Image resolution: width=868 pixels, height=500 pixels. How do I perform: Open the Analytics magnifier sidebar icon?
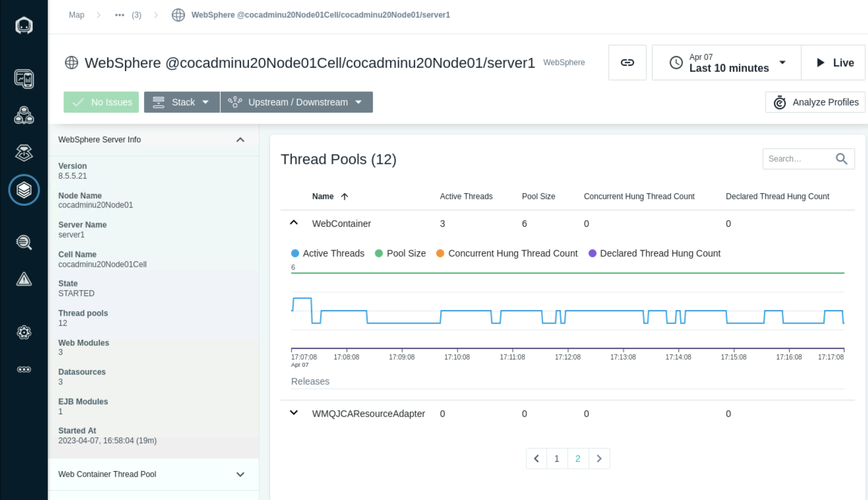[24, 242]
